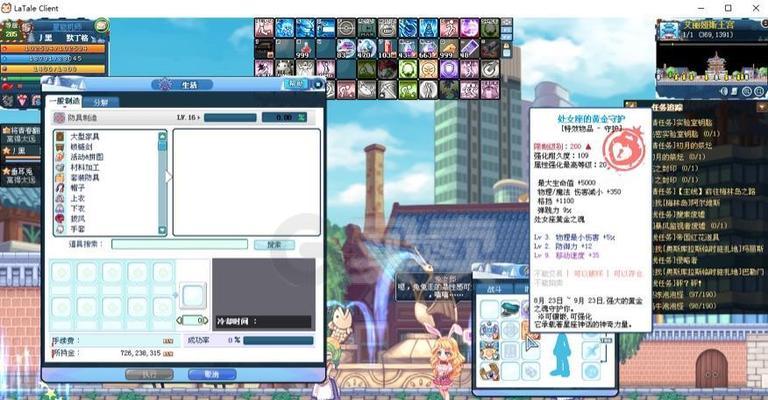Use the red bottle item showing count 103
Image resolution: width=768 pixels, height=400 pixels.
pos(387,49)
